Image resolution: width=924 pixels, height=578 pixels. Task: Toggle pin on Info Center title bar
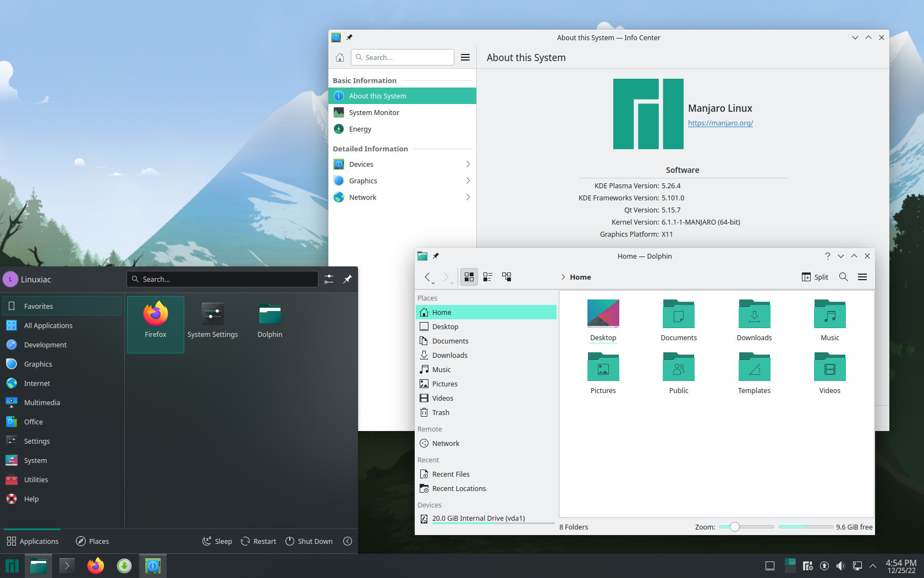pos(349,37)
